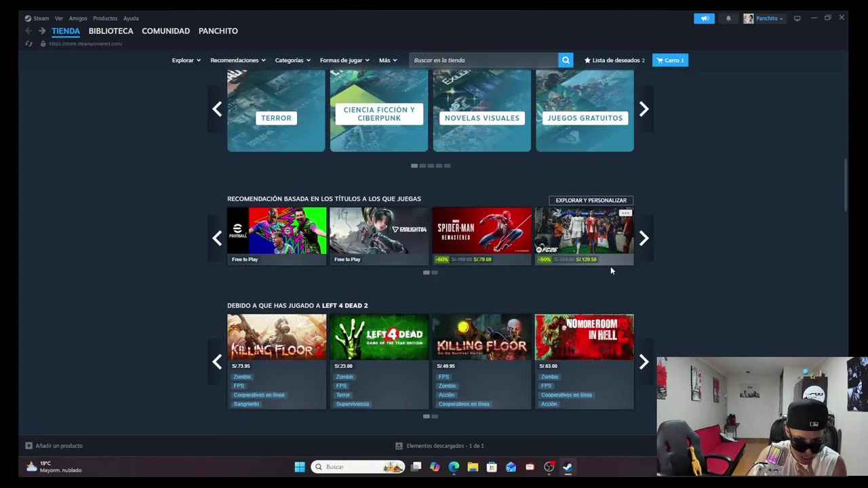Open the Killing Floor S/.49.95 card

tap(482, 361)
